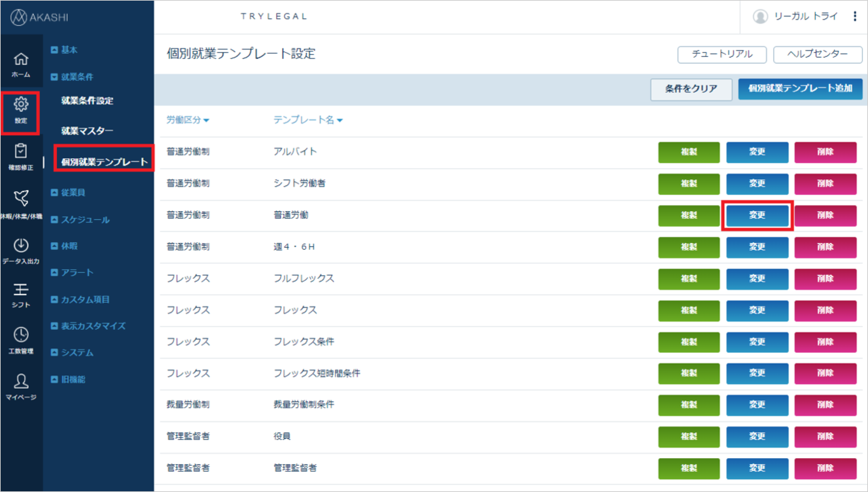Click 変更 for the フルフレックス template
The image size is (868, 492).
click(757, 279)
